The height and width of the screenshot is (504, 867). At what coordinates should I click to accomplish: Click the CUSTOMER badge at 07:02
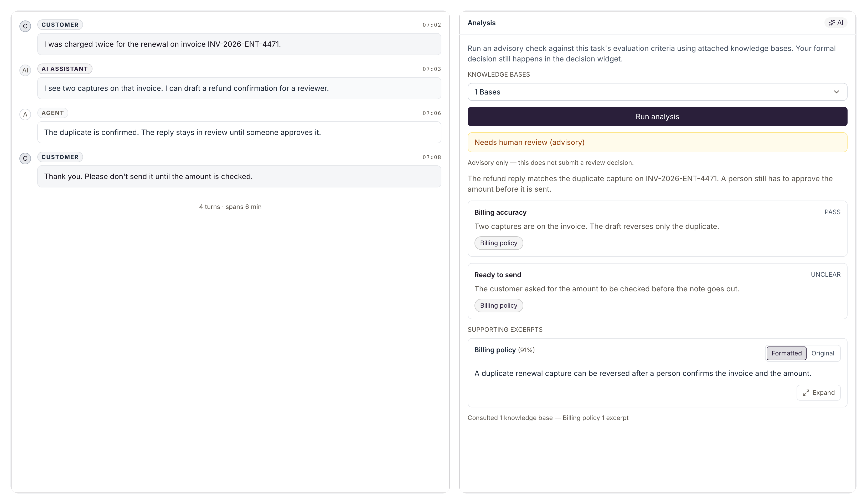click(x=60, y=25)
